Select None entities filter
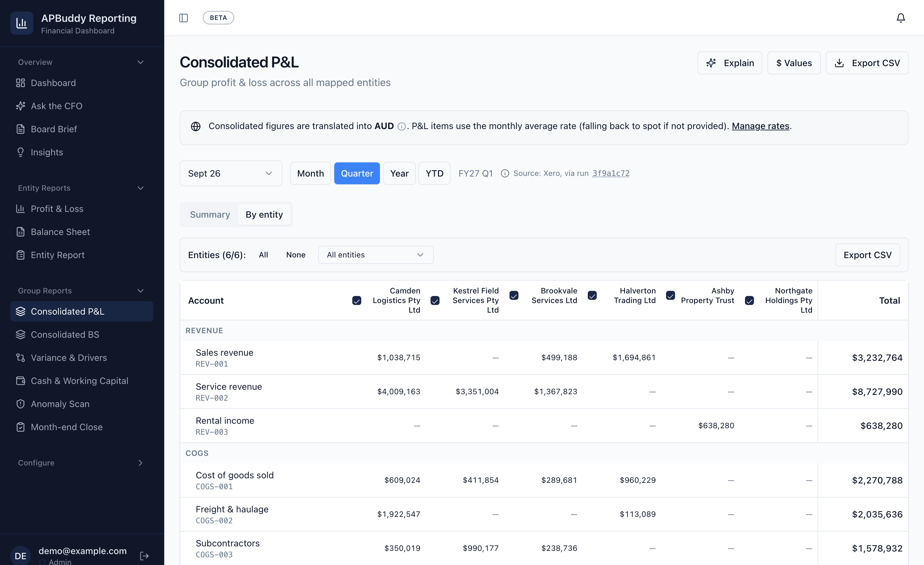 (x=295, y=255)
